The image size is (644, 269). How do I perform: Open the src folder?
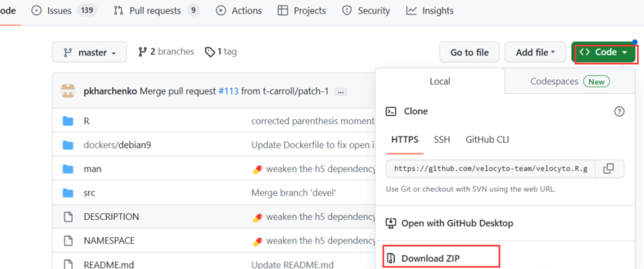click(x=89, y=193)
